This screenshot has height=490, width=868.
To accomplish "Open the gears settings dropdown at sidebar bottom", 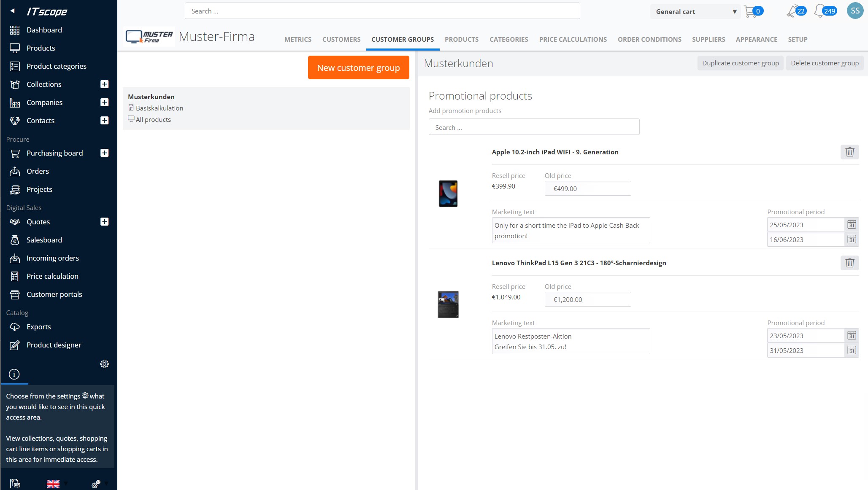I will click(100, 484).
